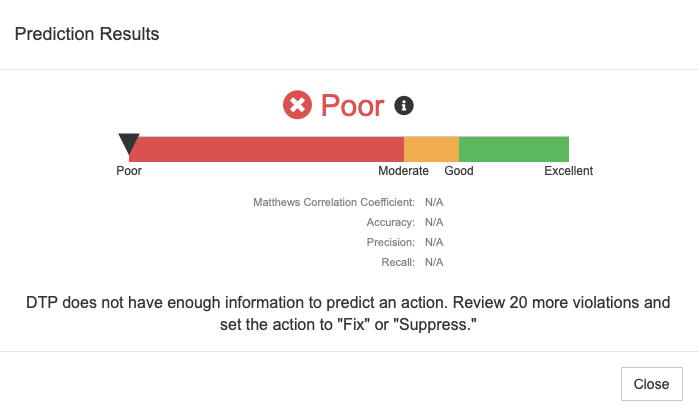Screen dimensions: 698x416
Task: Click the Poor label under the bar
Action: point(129,171)
